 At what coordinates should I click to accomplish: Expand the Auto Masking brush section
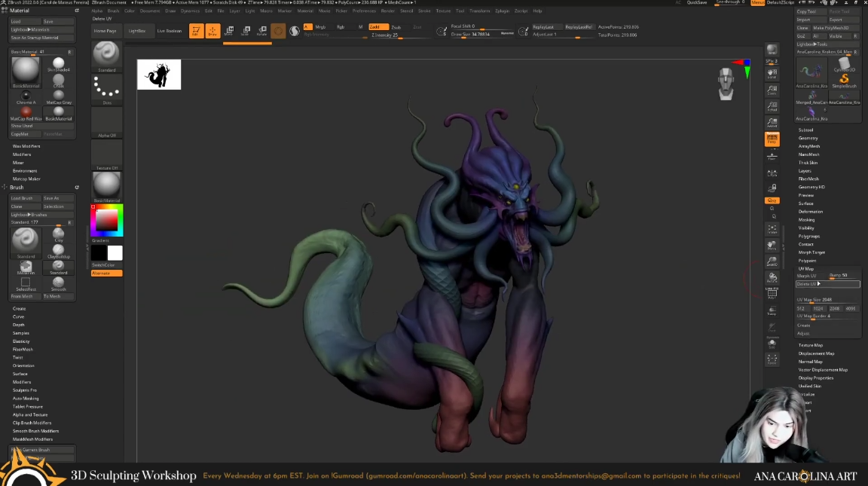point(26,399)
